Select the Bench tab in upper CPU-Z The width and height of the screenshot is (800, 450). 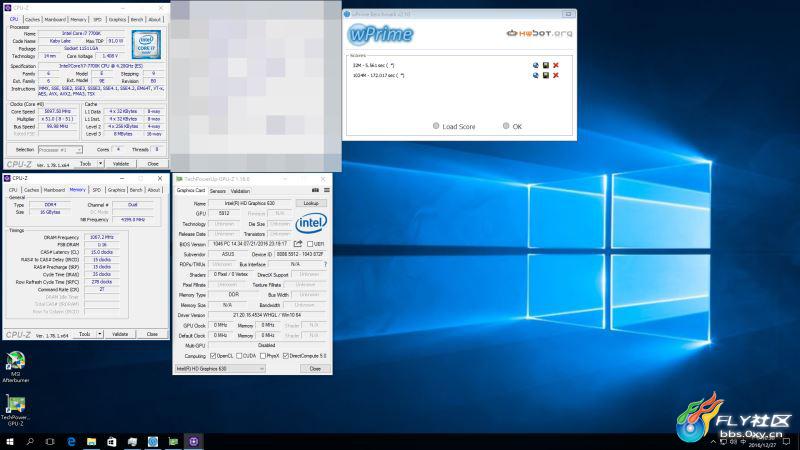137,19
